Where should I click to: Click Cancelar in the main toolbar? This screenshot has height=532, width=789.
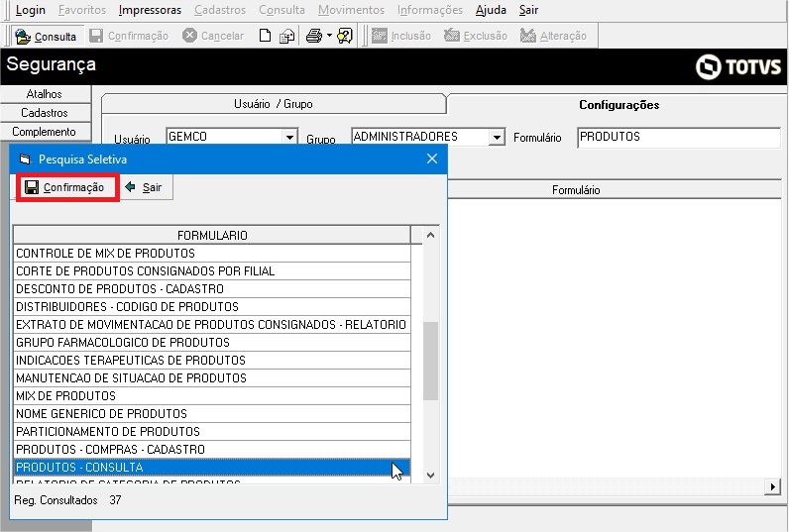tap(213, 36)
